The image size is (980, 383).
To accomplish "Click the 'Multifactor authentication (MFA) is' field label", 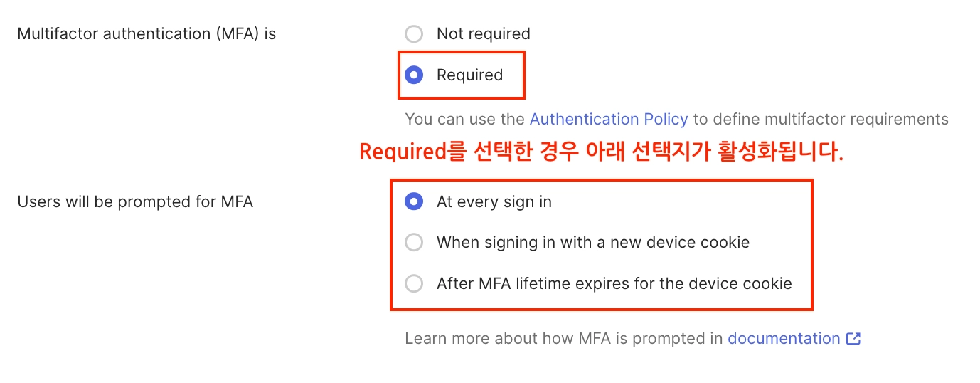I will point(147,34).
